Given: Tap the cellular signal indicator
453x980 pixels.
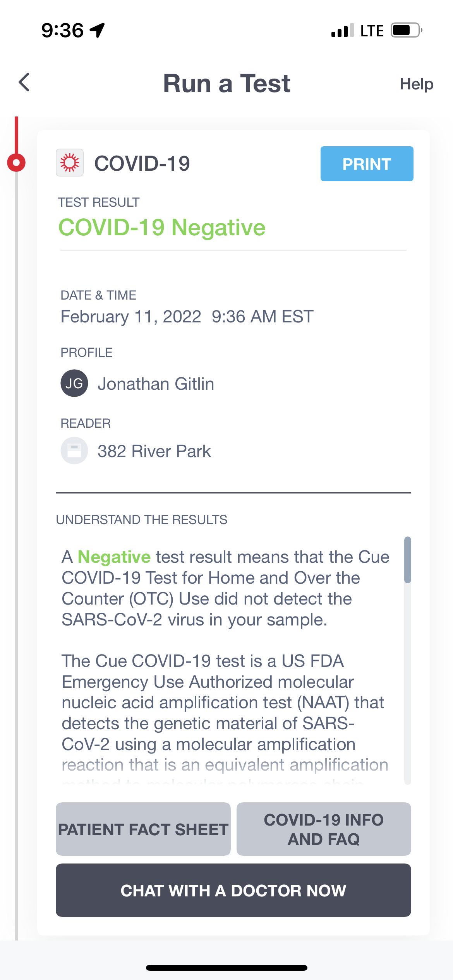Looking at the screenshot, I should 341,30.
